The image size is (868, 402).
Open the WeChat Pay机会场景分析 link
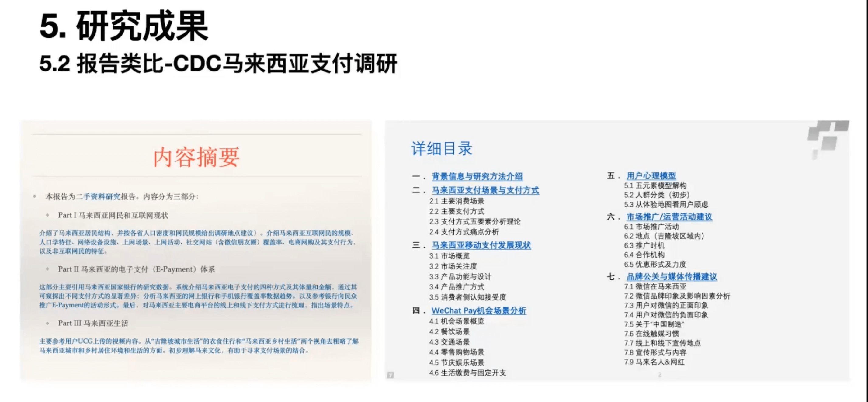tap(478, 310)
